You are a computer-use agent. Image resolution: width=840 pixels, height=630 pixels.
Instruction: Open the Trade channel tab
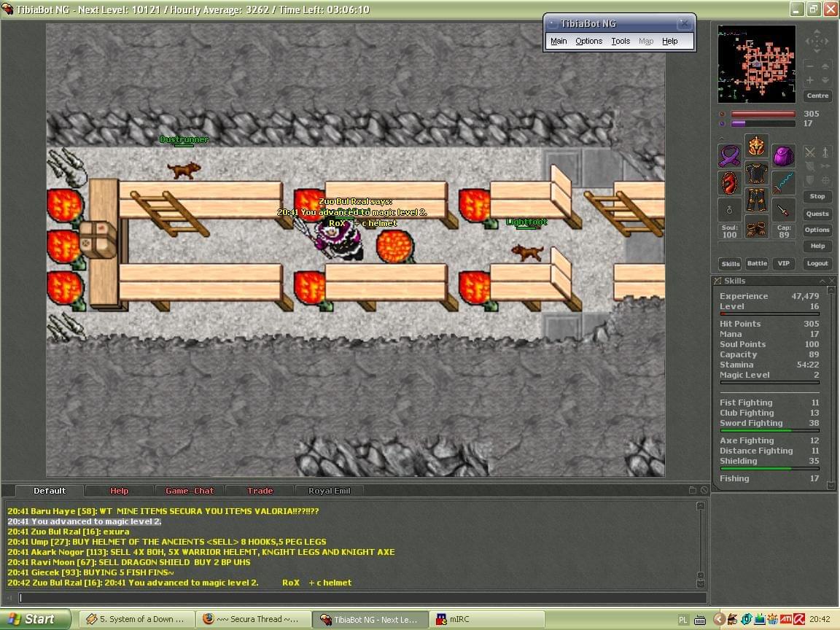tap(260, 491)
